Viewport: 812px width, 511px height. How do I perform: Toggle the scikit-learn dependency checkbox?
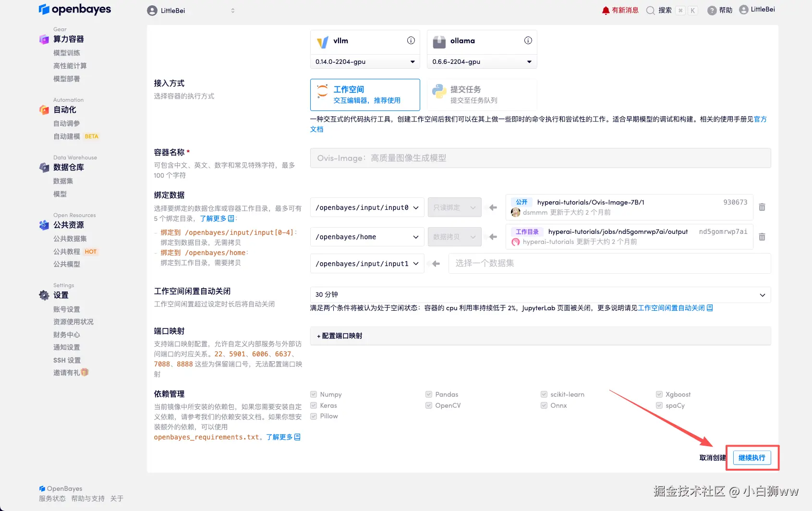click(544, 394)
